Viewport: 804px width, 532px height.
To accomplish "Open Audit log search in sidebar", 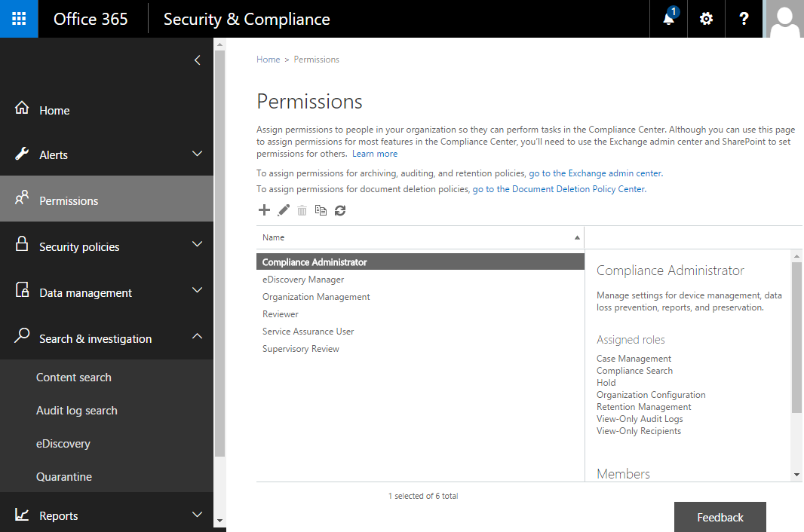I will pos(77,411).
